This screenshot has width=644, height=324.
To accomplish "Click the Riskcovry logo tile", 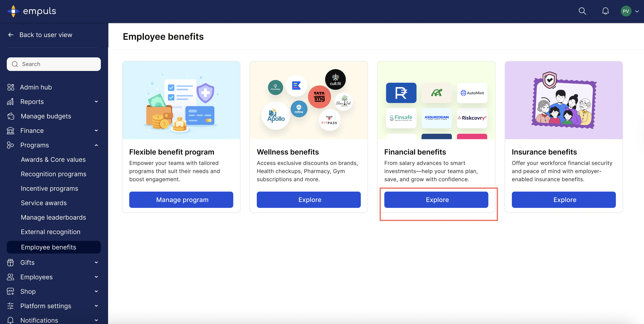I will (472, 118).
